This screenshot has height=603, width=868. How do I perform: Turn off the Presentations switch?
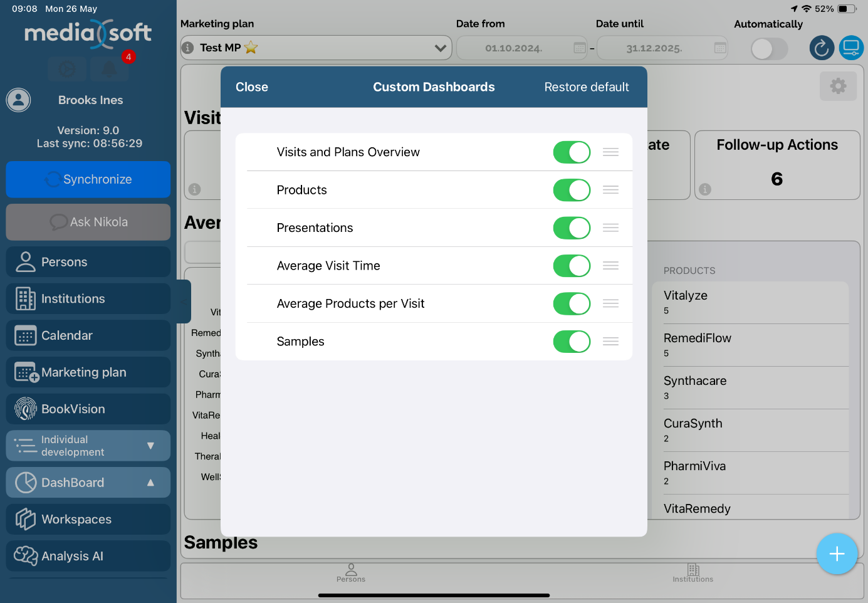(x=572, y=228)
